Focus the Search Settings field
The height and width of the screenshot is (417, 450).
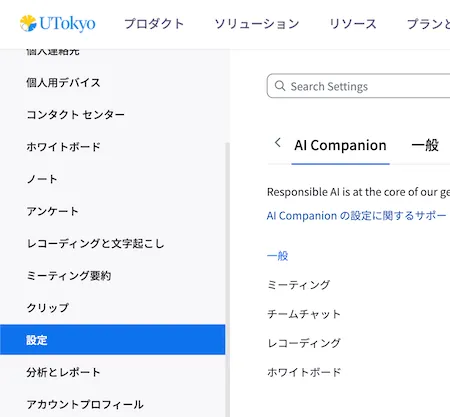pos(358,86)
